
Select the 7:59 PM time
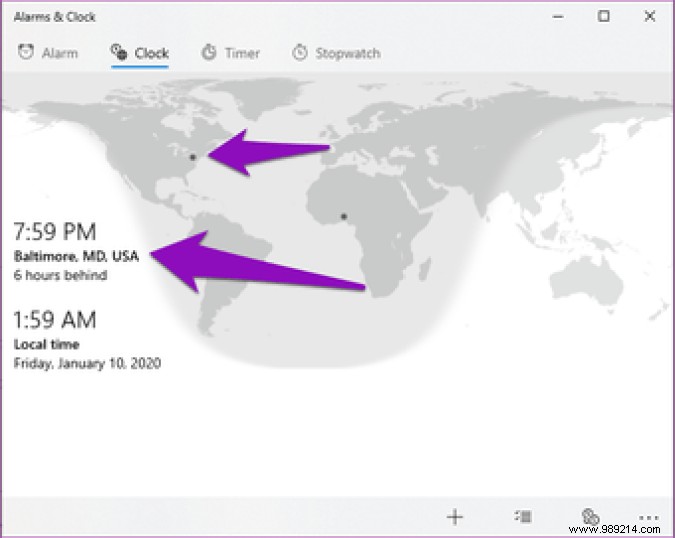click(55, 232)
